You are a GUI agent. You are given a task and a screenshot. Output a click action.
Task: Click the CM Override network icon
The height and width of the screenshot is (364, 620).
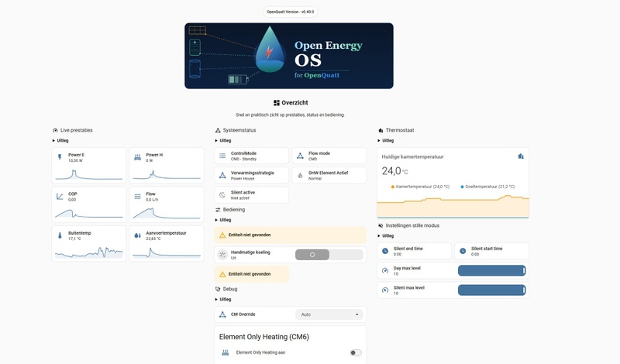pyautogui.click(x=222, y=314)
